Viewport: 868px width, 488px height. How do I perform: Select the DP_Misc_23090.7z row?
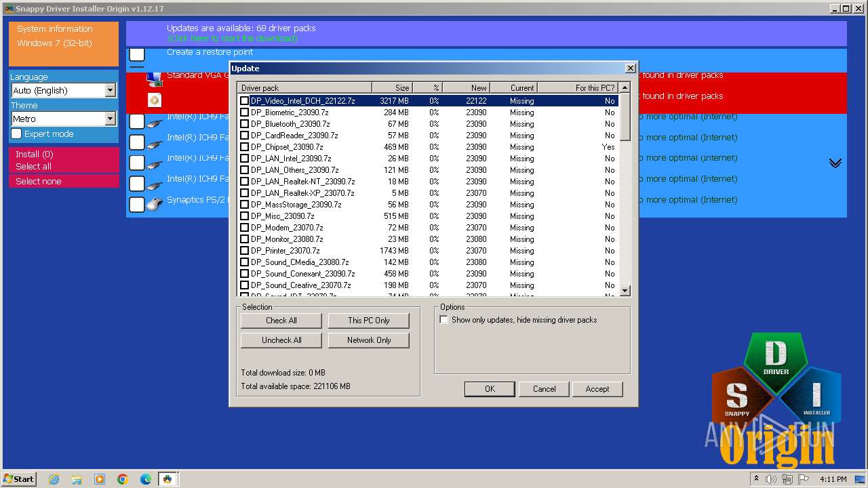428,216
